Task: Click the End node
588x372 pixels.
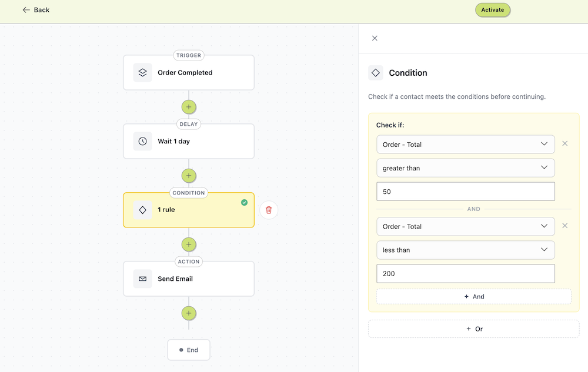Action: pos(189,350)
